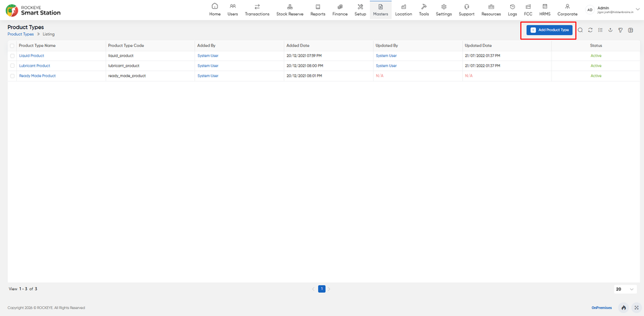This screenshot has height=316, width=644.
Task: Toggle fullscreen icon at bottom right
Action: [x=636, y=307]
